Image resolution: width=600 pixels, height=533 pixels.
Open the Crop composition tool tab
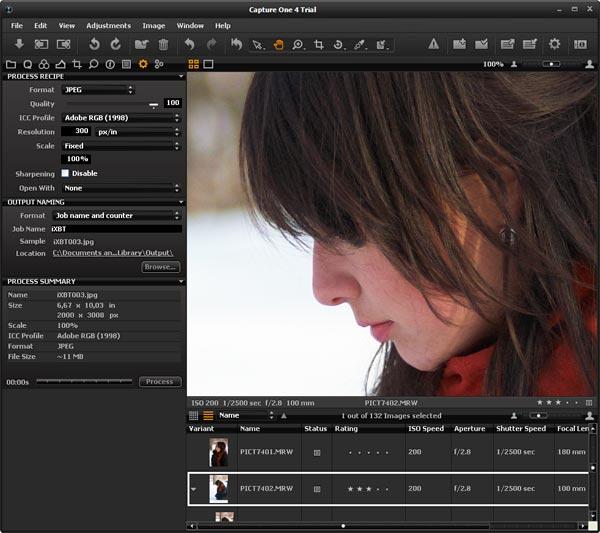[77, 64]
